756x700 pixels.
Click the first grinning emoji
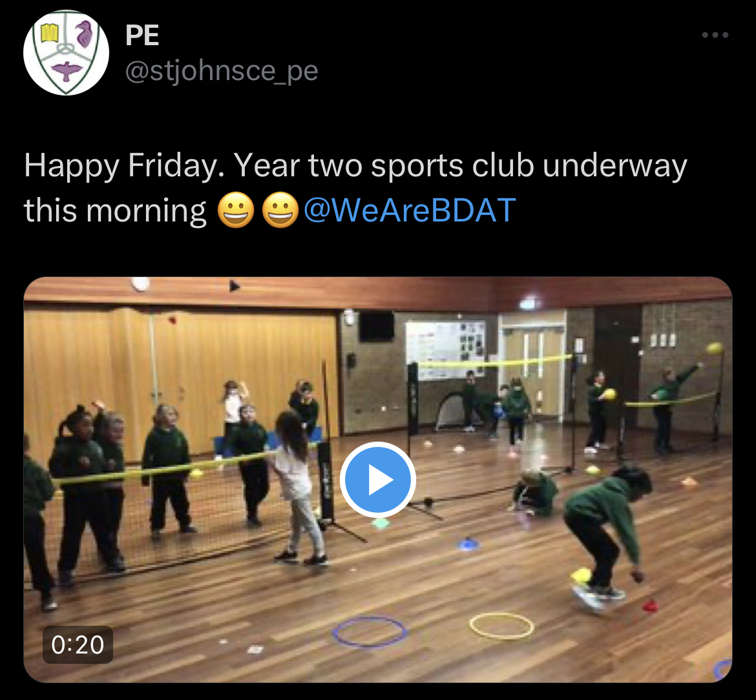tap(236, 210)
